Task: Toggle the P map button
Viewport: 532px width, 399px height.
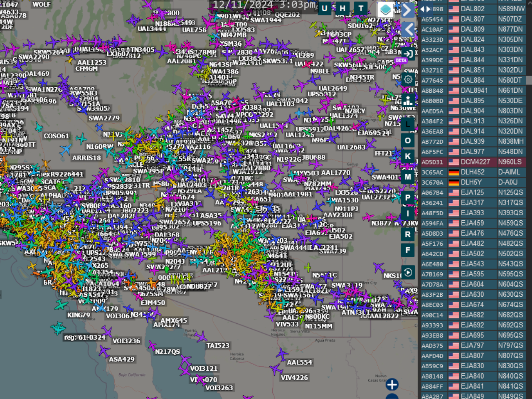Action: [408, 197]
